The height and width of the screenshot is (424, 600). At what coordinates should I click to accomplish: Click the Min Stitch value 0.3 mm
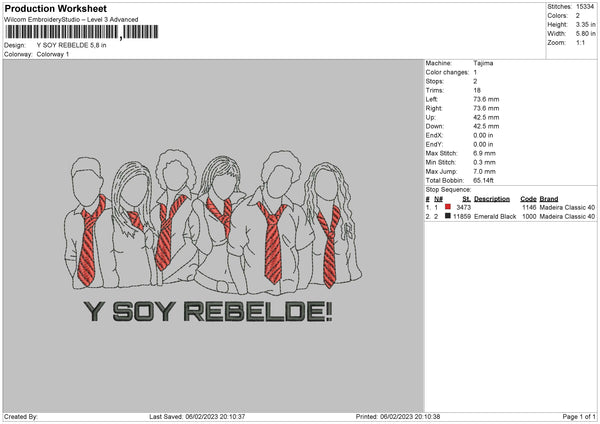tap(484, 163)
